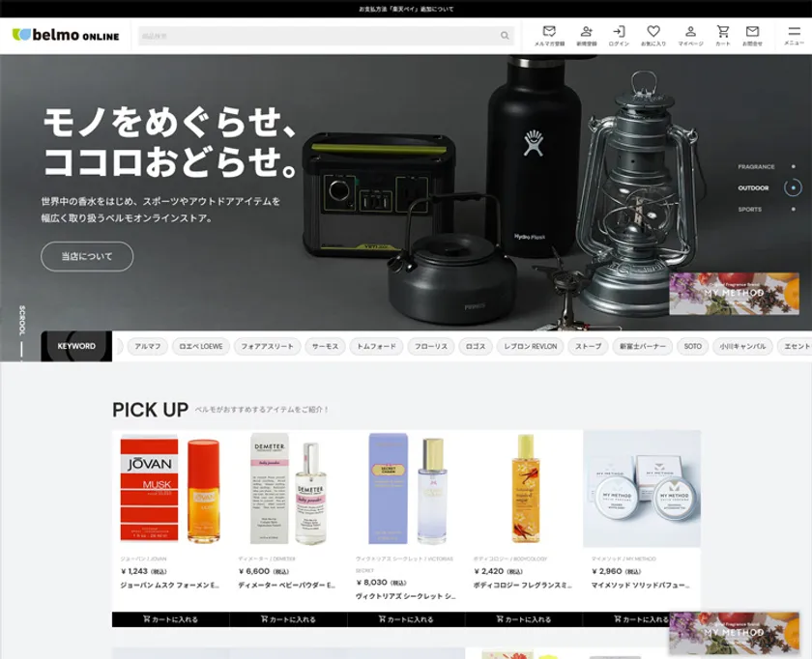
Task: Open ヴィクトリアズ シークレット product title
Action: point(405,596)
